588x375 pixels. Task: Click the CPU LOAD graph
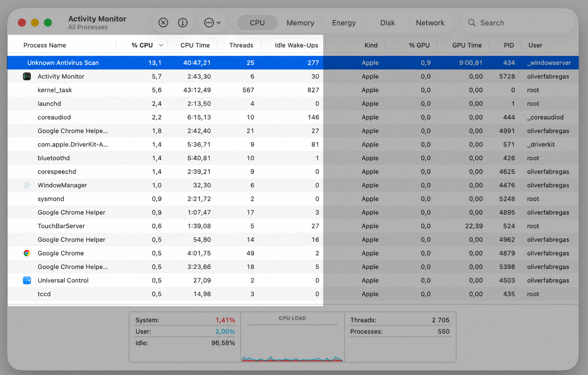click(292, 344)
